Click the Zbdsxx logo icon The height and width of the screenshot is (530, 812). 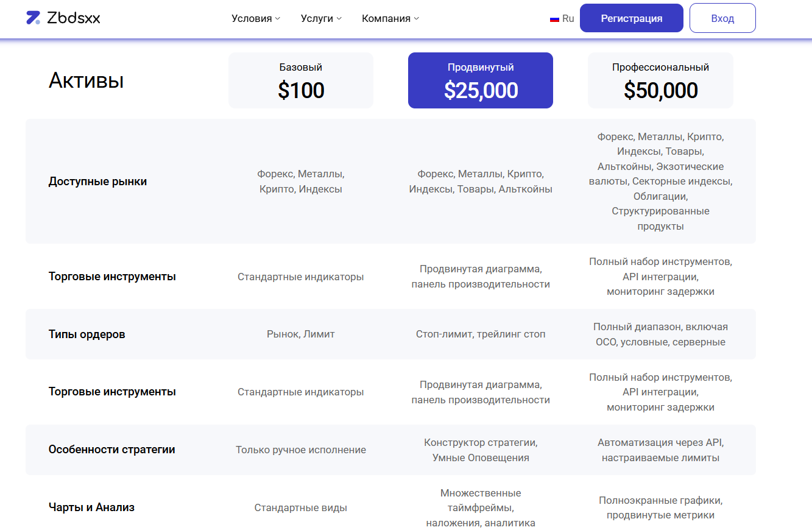34,18
